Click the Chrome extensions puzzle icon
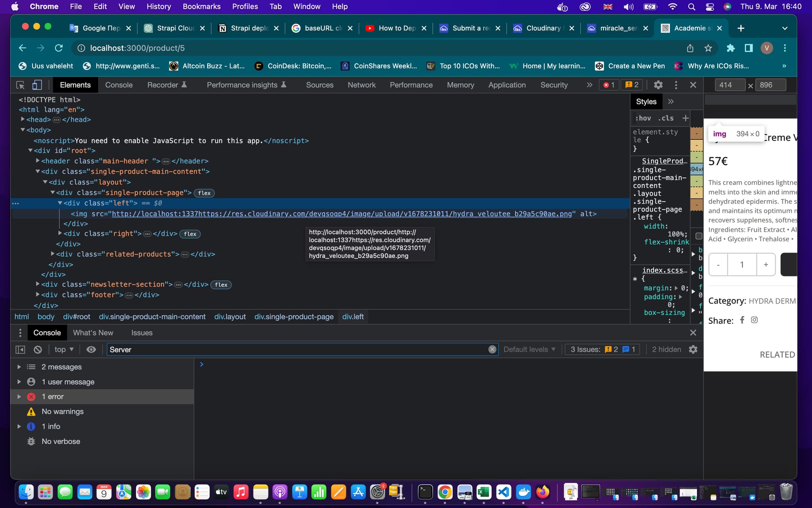 click(730, 48)
